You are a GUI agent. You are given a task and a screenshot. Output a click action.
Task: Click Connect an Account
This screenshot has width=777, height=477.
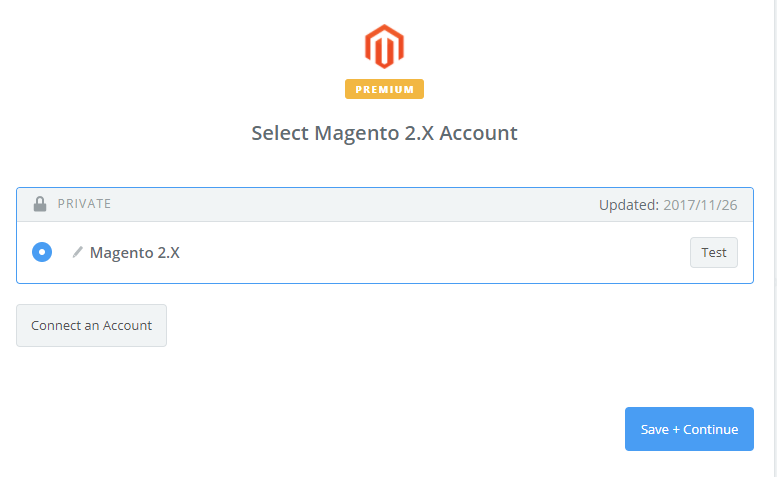pyautogui.click(x=91, y=325)
